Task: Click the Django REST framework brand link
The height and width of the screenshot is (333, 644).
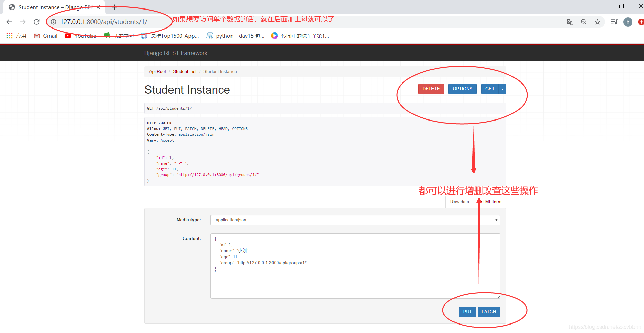Action: click(x=176, y=53)
